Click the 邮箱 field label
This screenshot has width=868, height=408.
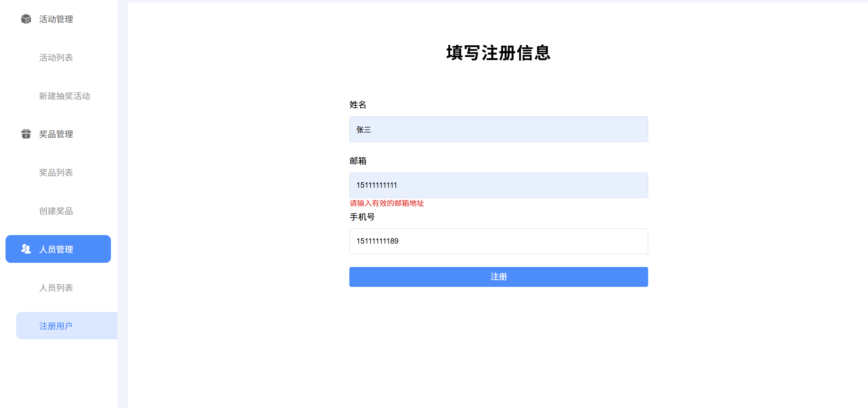(358, 161)
